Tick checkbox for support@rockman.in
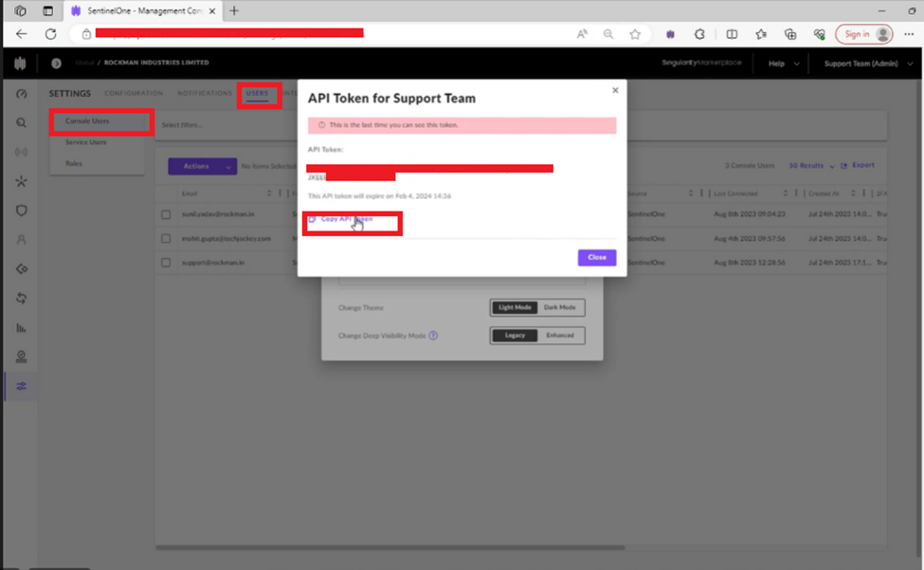This screenshot has width=924, height=570. (x=166, y=263)
